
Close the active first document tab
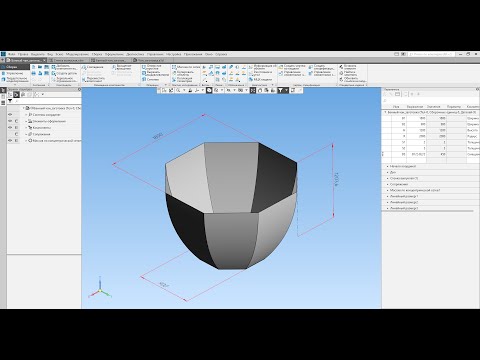click(44, 60)
